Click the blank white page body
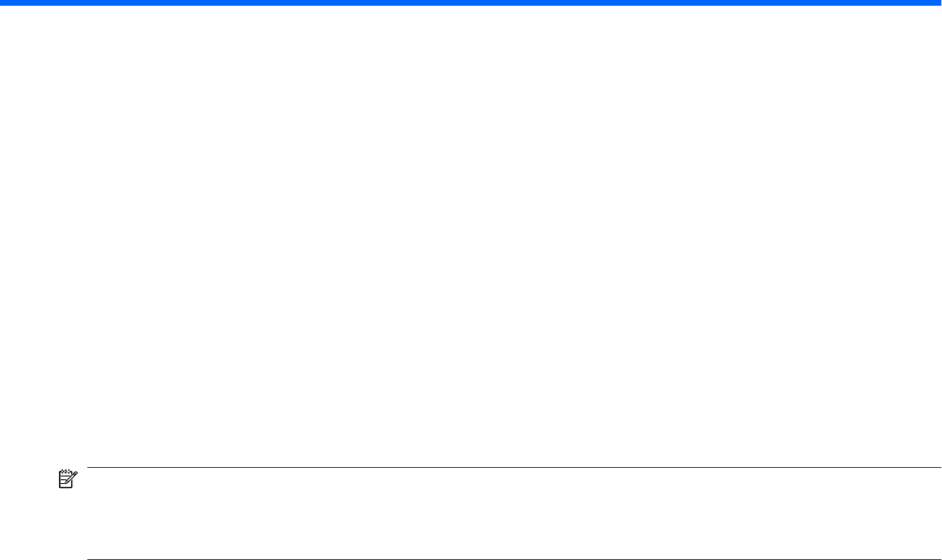The width and height of the screenshot is (942, 560). [471, 235]
